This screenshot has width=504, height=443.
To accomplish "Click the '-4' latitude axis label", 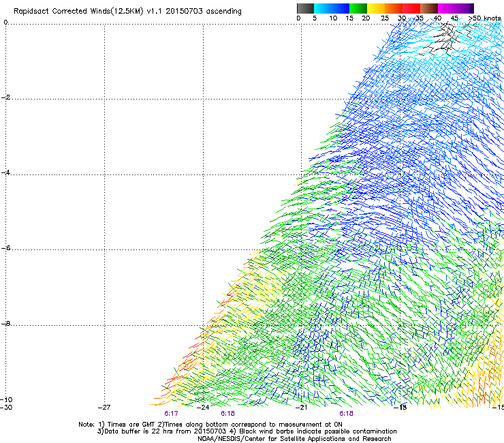I will point(5,172).
